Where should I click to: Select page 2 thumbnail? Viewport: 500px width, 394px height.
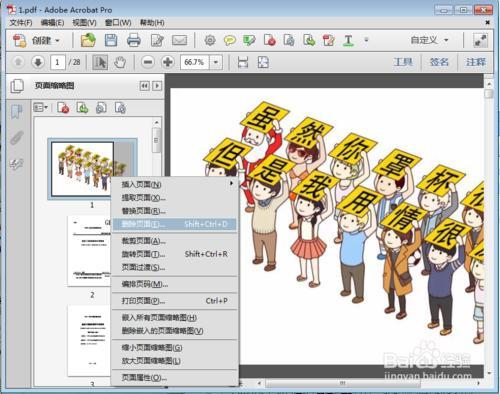pyautogui.click(x=89, y=251)
